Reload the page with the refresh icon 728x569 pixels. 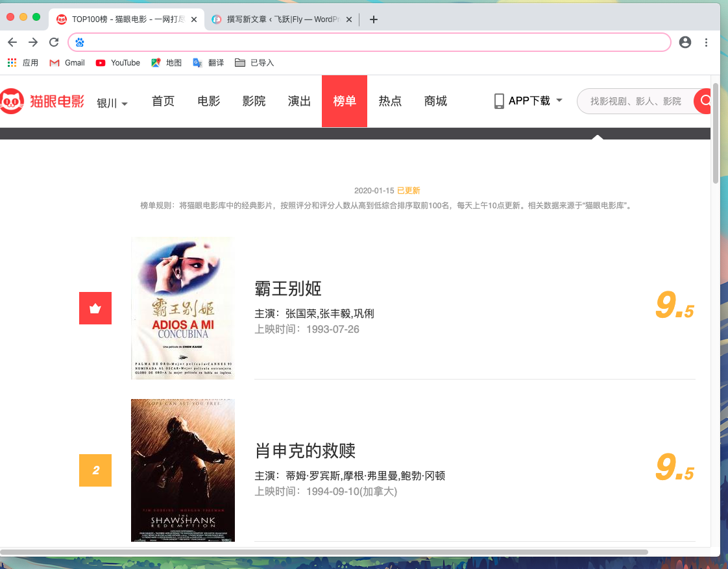tap(54, 42)
